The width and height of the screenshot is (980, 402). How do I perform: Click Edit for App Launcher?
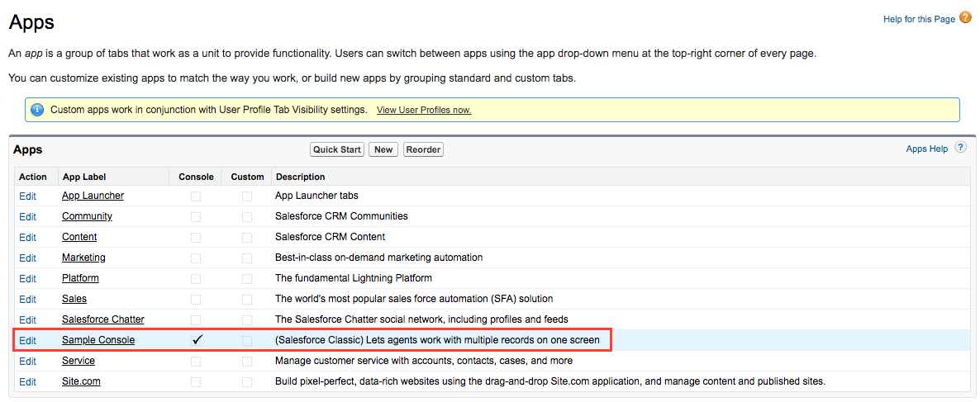[27, 196]
